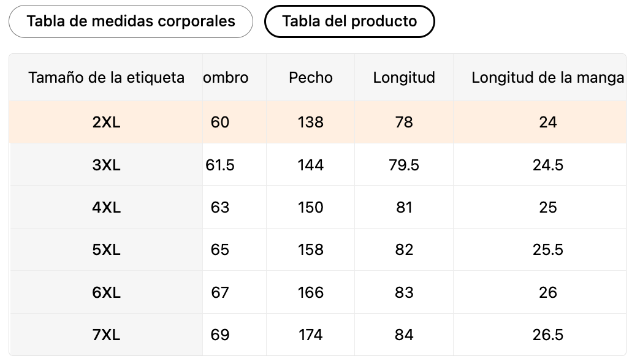Select the 5XL size row label
Viewport: 640px width, 364px height.
pyautogui.click(x=106, y=250)
